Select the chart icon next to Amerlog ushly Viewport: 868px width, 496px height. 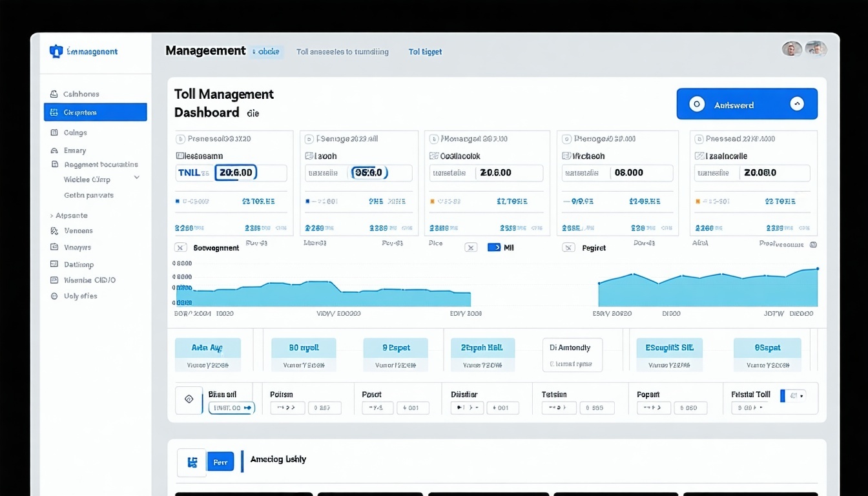click(191, 462)
